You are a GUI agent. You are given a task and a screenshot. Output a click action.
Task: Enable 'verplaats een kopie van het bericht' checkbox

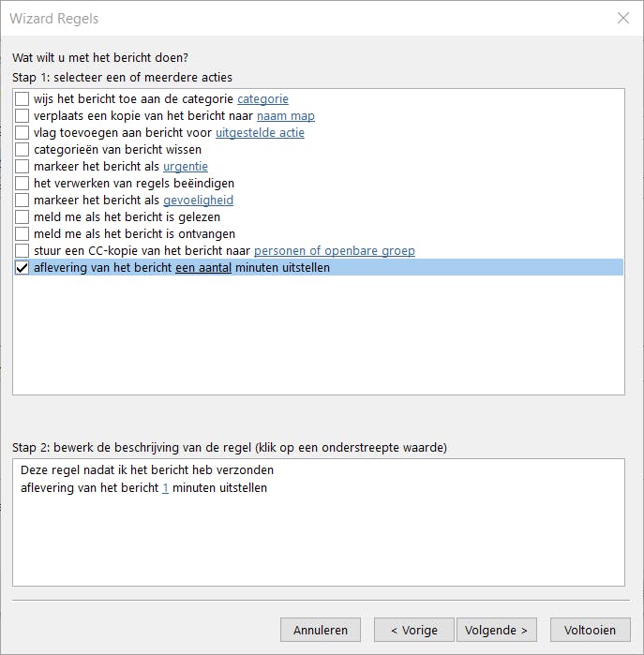22,116
